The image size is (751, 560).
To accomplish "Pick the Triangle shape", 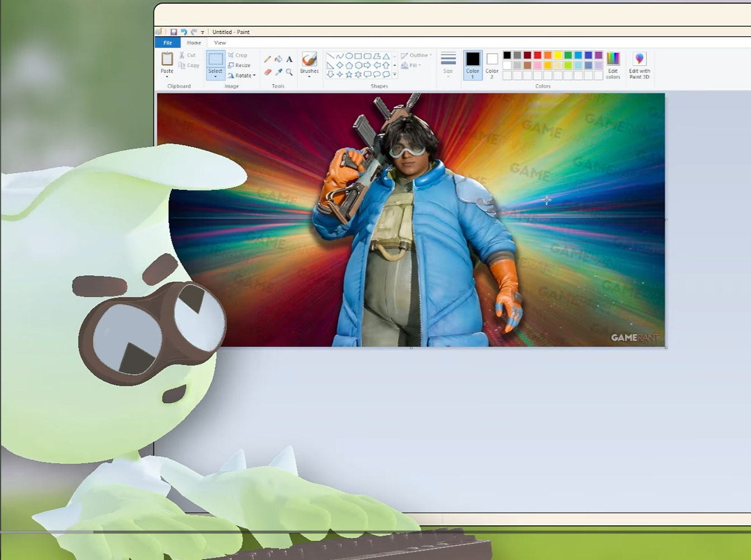I will coord(386,56).
